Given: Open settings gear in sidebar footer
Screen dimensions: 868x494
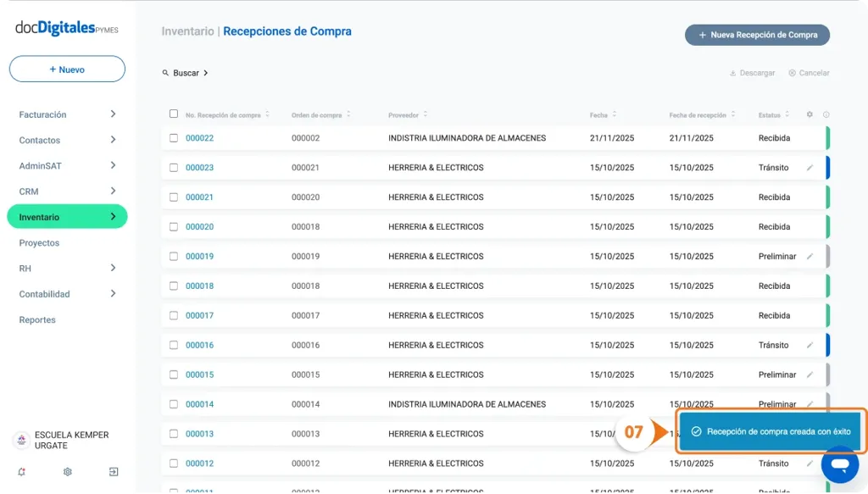Looking at the screenshot, I should click(x=68, y=472).
